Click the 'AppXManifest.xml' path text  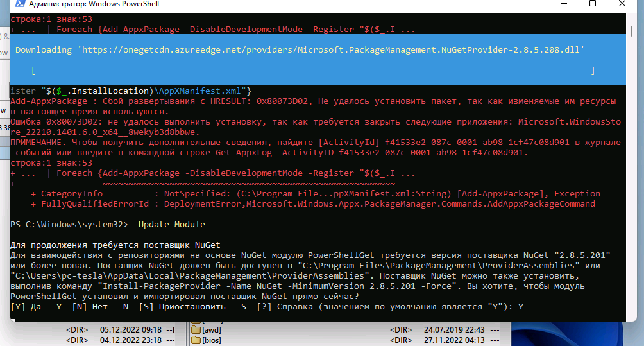coord(200,91)
